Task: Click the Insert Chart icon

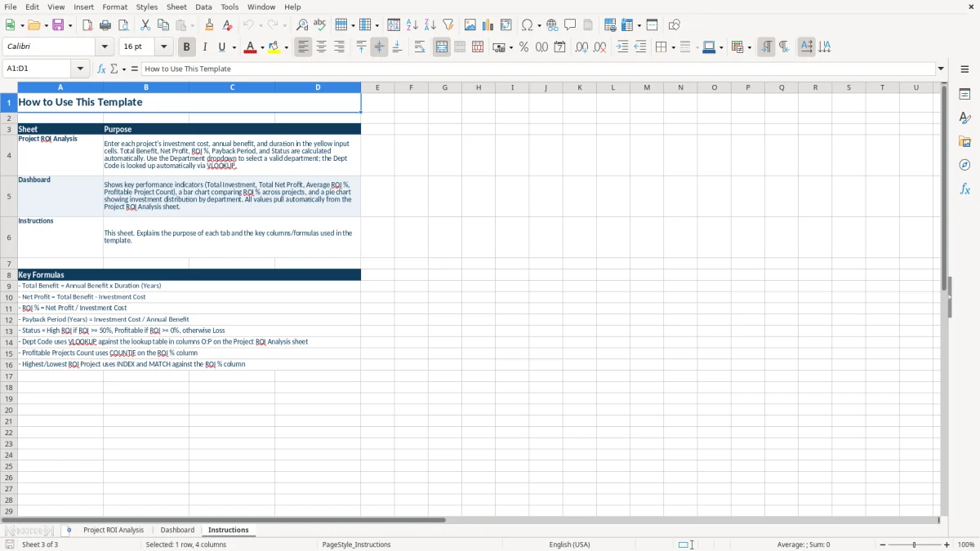Action: click(x=488, y=25)
